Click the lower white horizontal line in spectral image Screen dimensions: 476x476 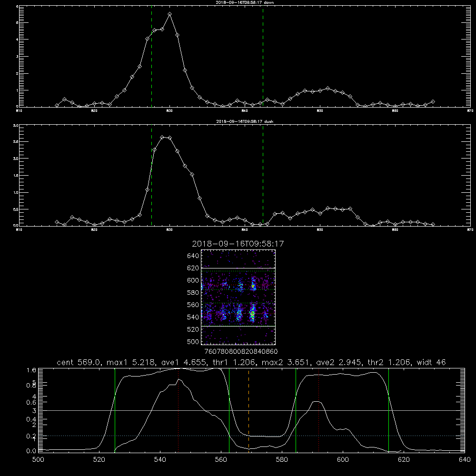[238, 326]
